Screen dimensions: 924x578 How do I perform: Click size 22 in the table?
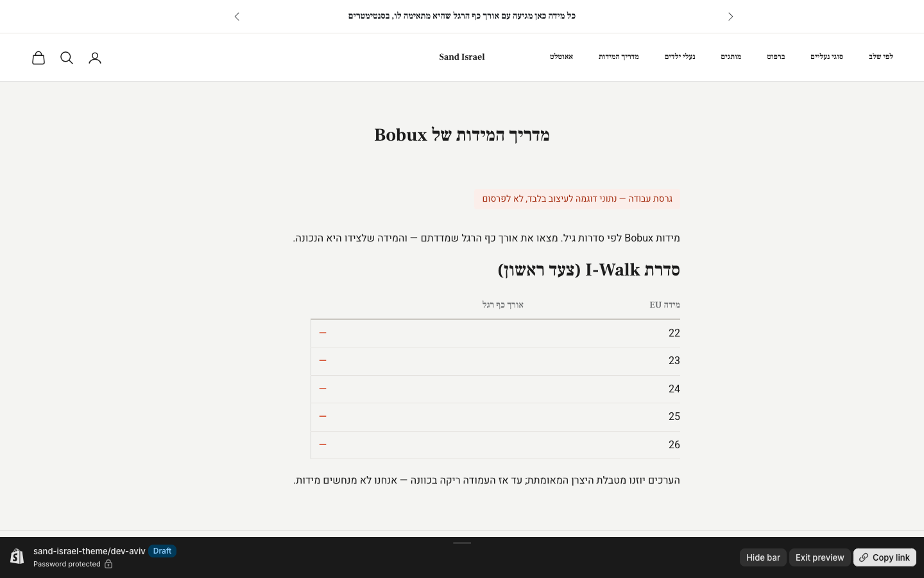[x=674, y=333]
